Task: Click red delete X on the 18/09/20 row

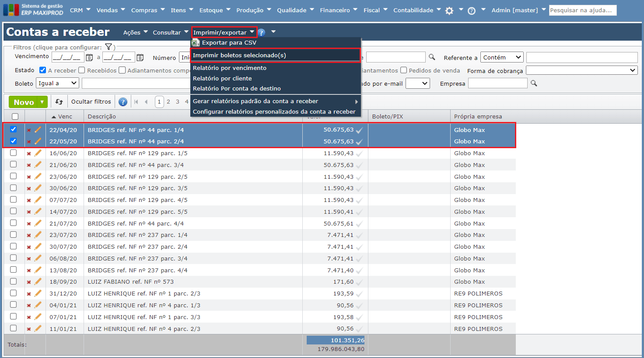Action: point(29,282)
